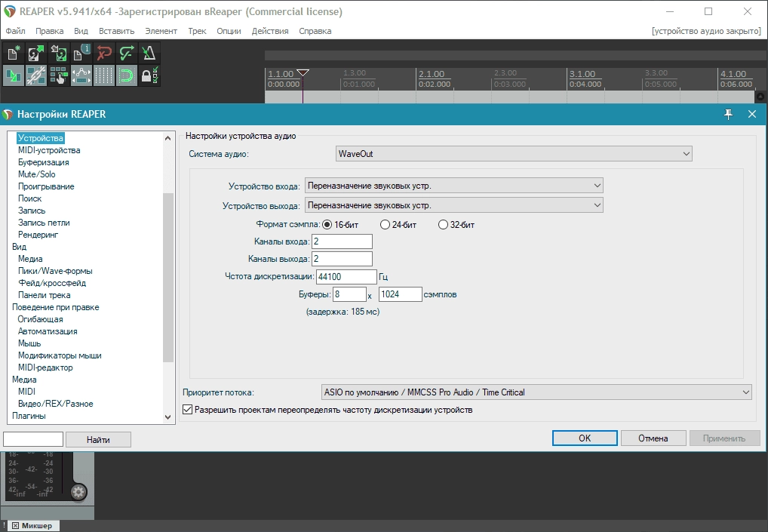Click the Применить button

tap(724, 438)
